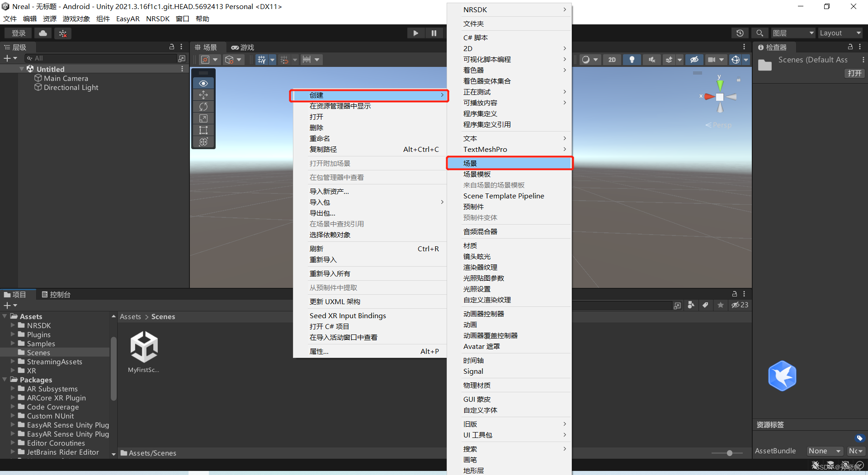Toggle the hierarchy panel lock icon
This screenshot has width=868, height=475.
pos(171,47)
